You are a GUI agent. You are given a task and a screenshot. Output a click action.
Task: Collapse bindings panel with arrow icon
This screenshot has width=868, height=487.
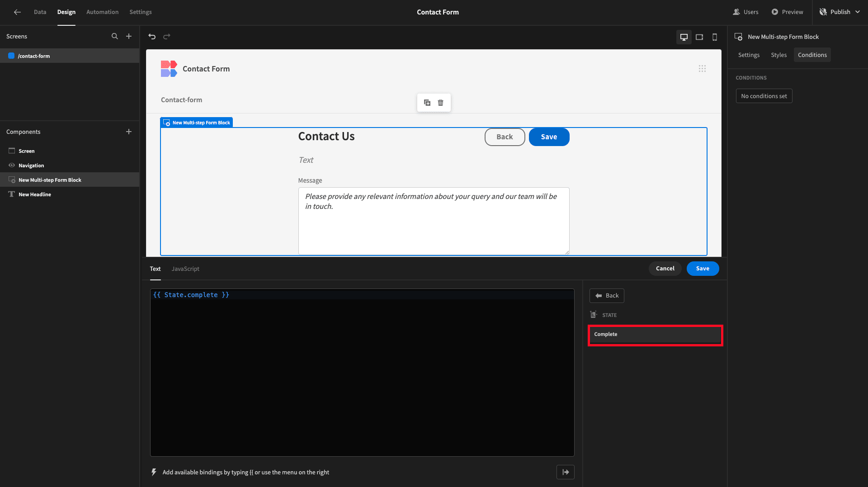click(566, 472)
